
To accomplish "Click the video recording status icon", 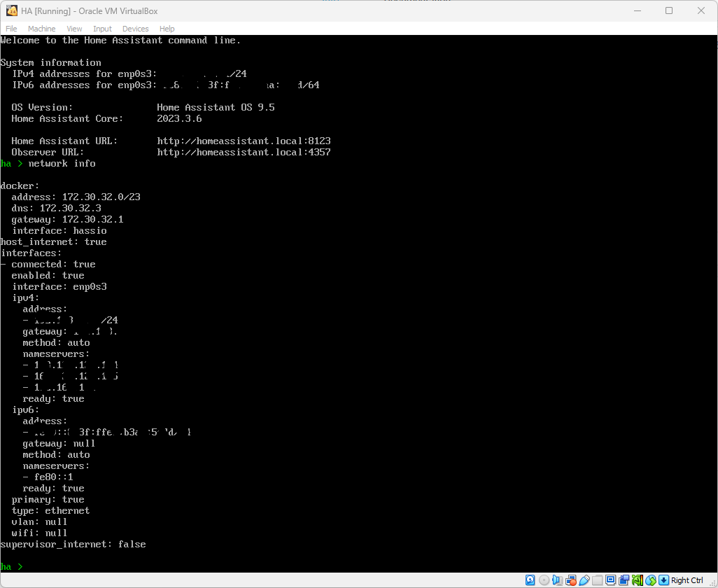I will pyautogui.click(x=624, y=580).
